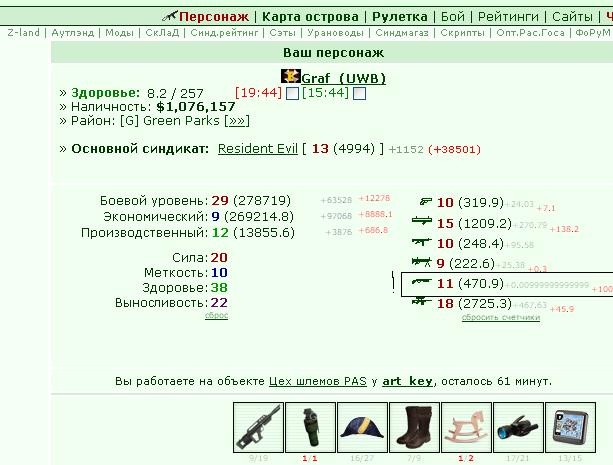Click machine gun skill icon level 9
The image size is (613, 465).
(x=421, y=262)
